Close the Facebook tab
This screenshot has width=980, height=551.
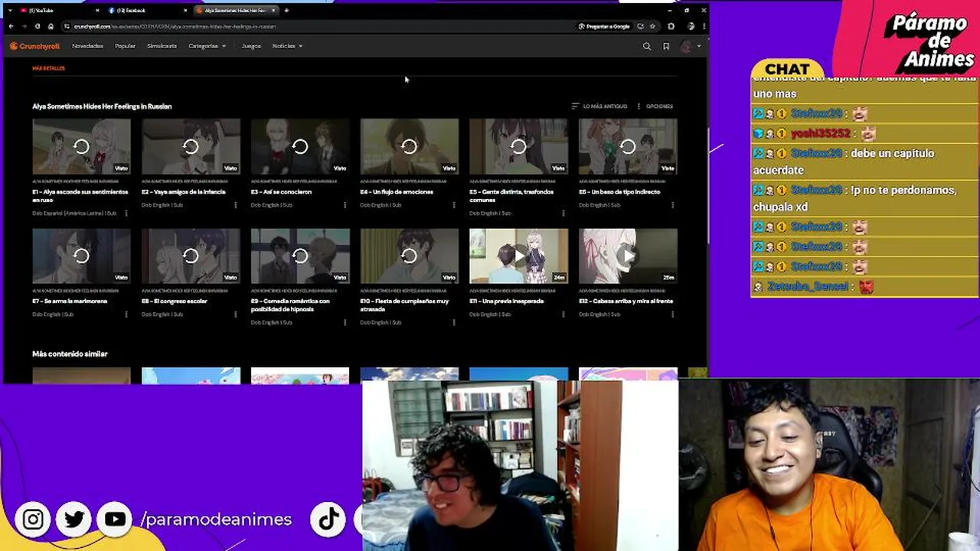(x=185, y=11)
